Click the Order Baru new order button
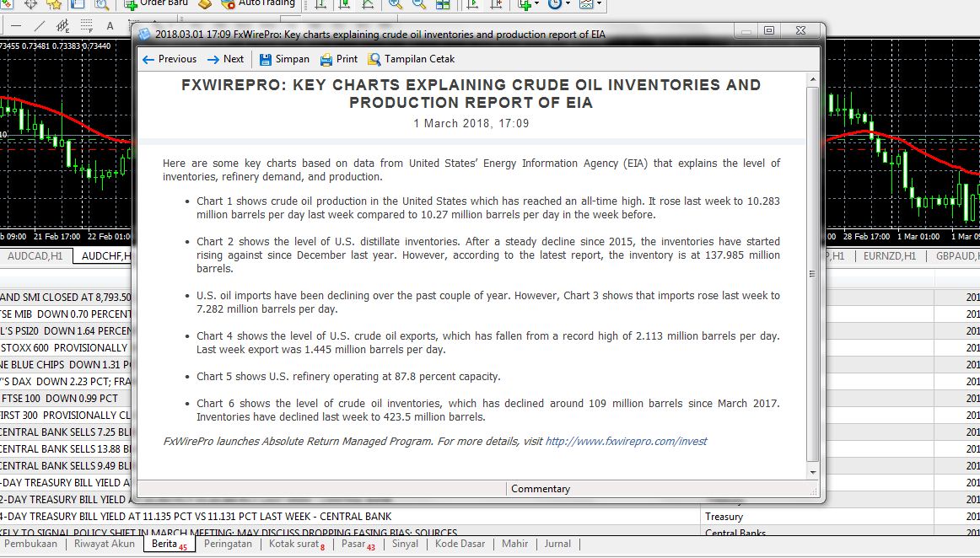The width and height of the screenshot is (980, 558). point(156,3)
